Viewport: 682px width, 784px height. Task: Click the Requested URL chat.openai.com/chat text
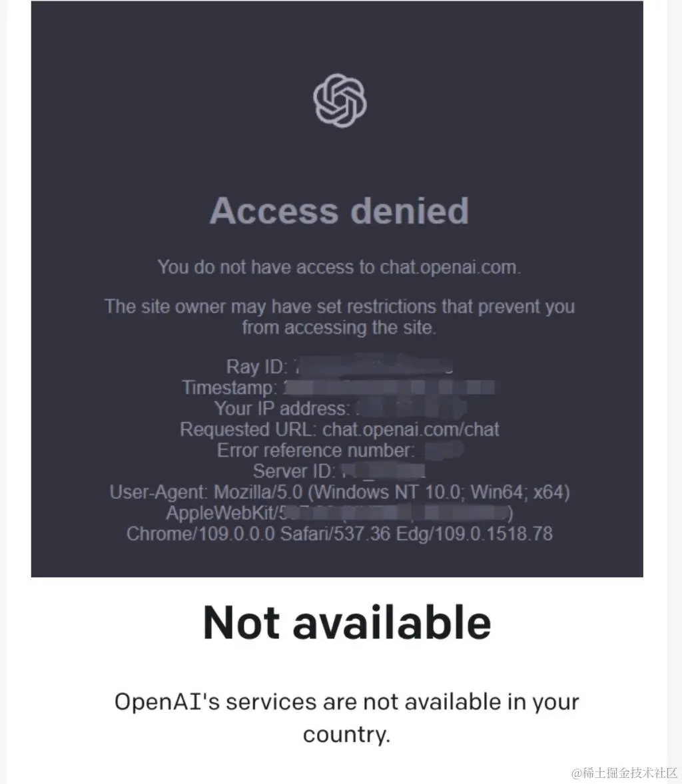pyautogui.click(x=339, y=429)
